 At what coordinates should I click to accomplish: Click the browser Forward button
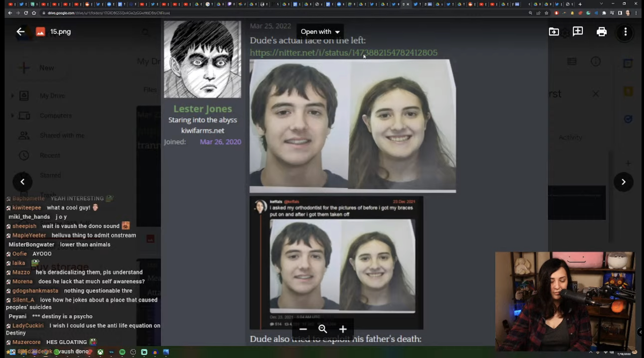click(x=18, y=13)
